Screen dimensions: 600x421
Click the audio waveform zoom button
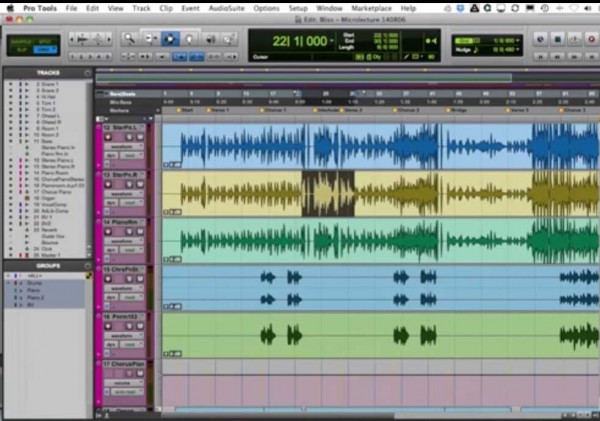[82, 39]
